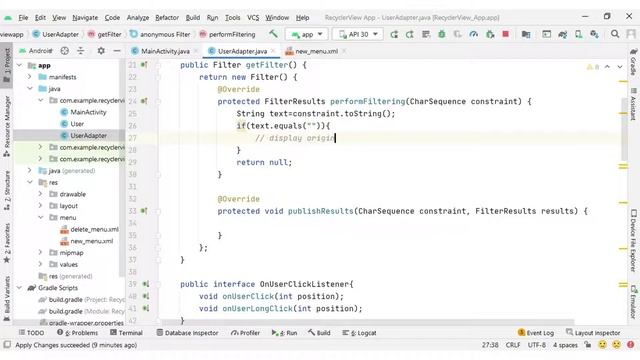640x360 pixels.
Task: Open Project panel settings gear
Action: click(x=101, y=51)
